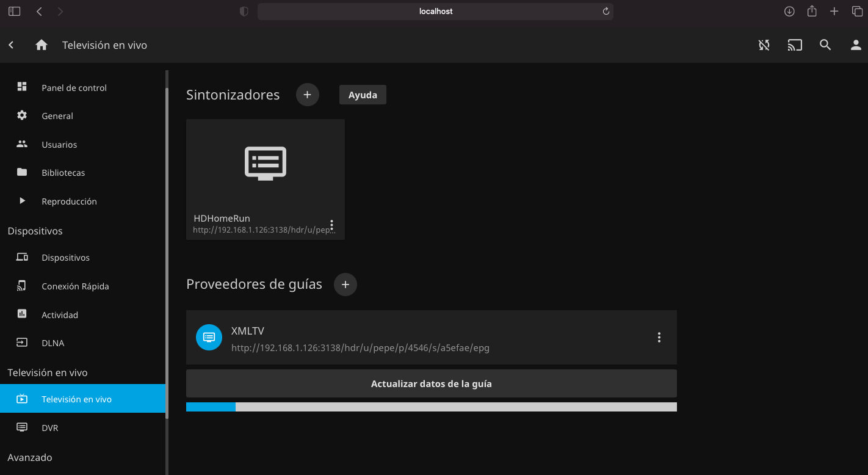Open HDHomeRun tuner options menu
868x475 pixels.
331,225
